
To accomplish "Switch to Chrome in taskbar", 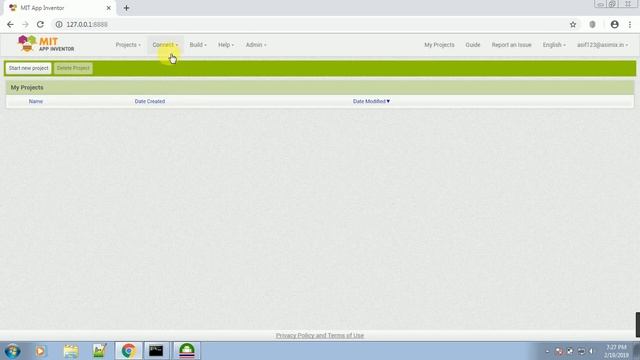I will [x=129, y=351].
